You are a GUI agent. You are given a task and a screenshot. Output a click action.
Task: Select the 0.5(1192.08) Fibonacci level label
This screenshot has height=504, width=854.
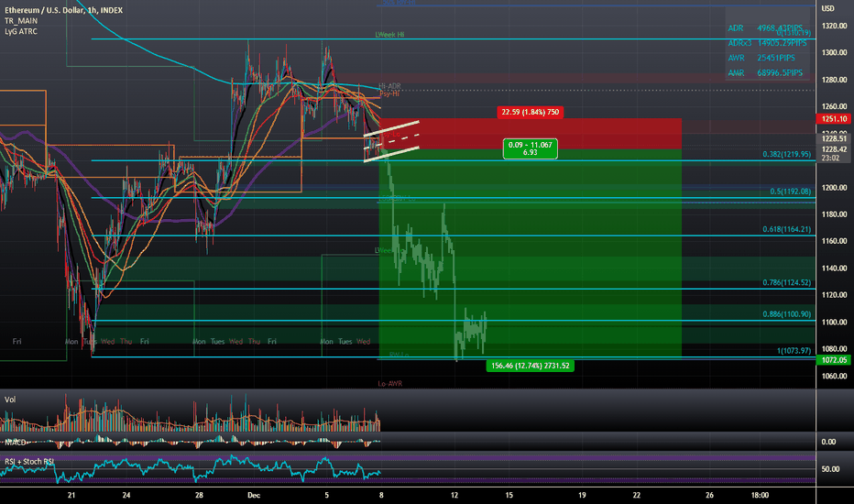(x=790, y=192)
